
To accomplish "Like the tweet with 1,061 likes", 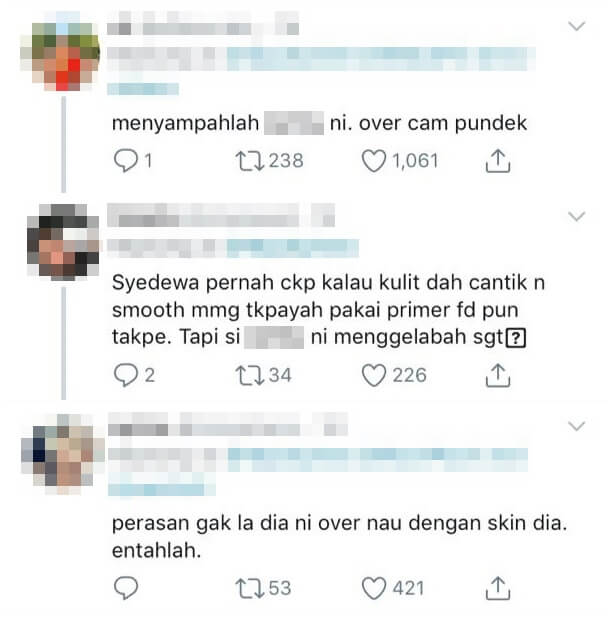I will click(x=374, y=161).
